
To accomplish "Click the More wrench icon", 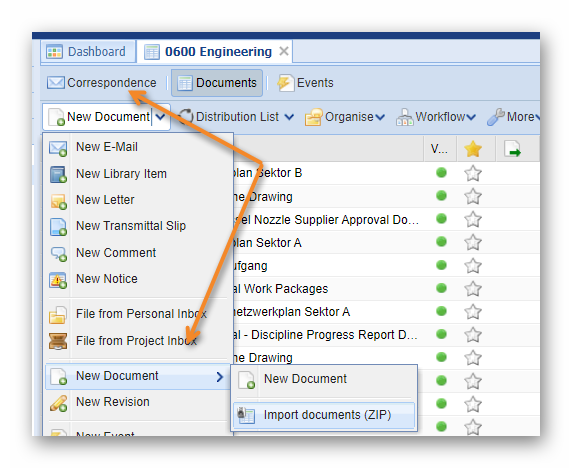I will tap(496, 117).
